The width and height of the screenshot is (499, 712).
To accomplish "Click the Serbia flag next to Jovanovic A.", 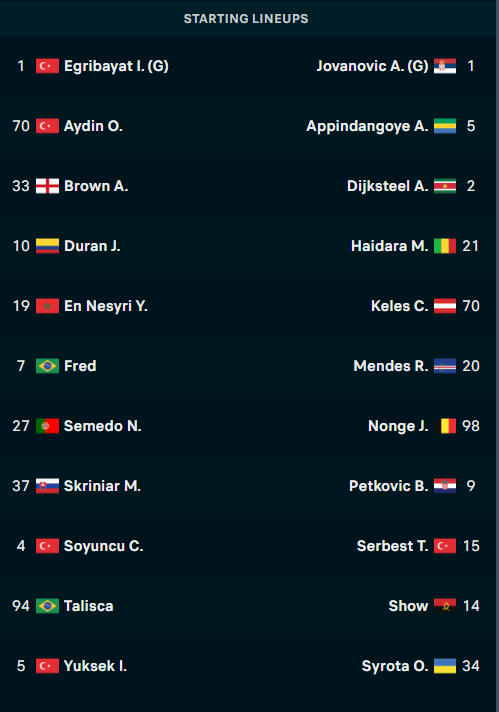I will pyautogui.click(x=445, y=66).
